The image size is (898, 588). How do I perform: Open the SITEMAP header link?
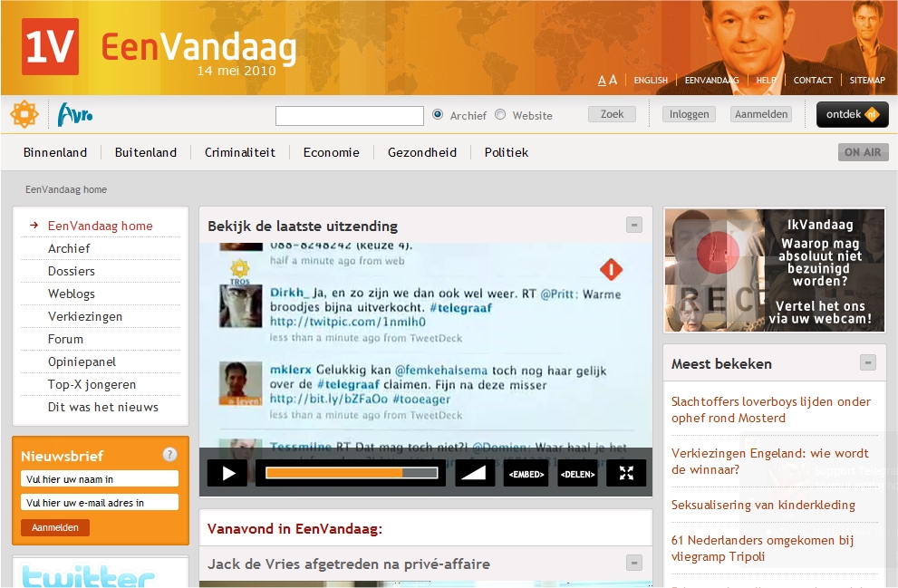(x=867, y=80)
